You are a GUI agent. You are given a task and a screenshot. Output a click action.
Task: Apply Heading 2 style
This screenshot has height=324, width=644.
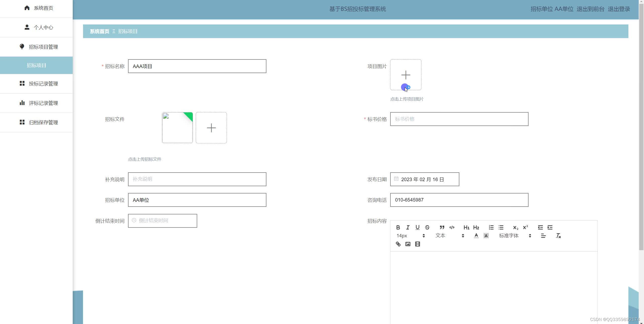[x=476, y=228]
